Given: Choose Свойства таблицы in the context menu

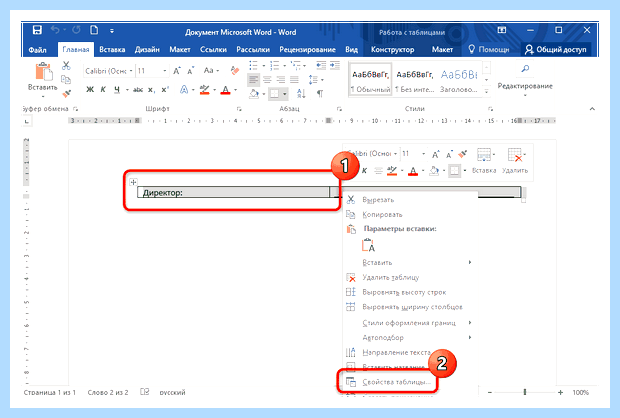Looking at the screenshot, I should [388, 382].
